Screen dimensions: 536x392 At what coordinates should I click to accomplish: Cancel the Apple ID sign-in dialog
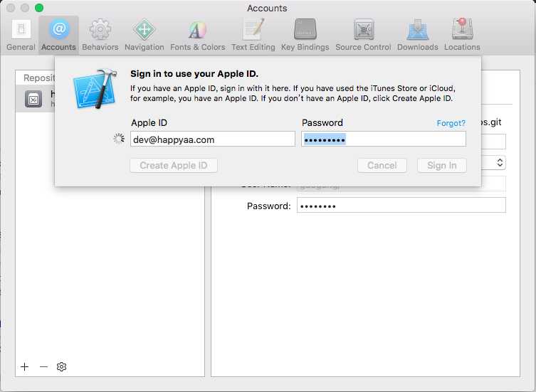coord(382,166)
